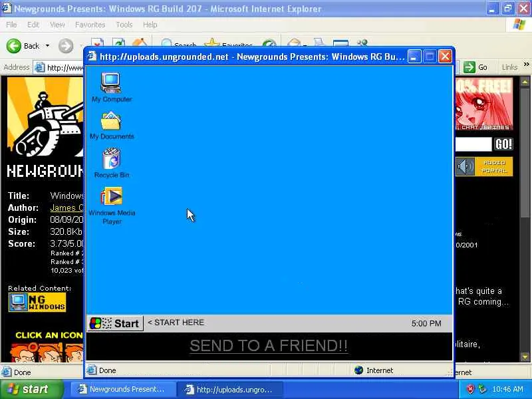
Task: Click the red security shield tray icon
Action: [x=470, y=389]
